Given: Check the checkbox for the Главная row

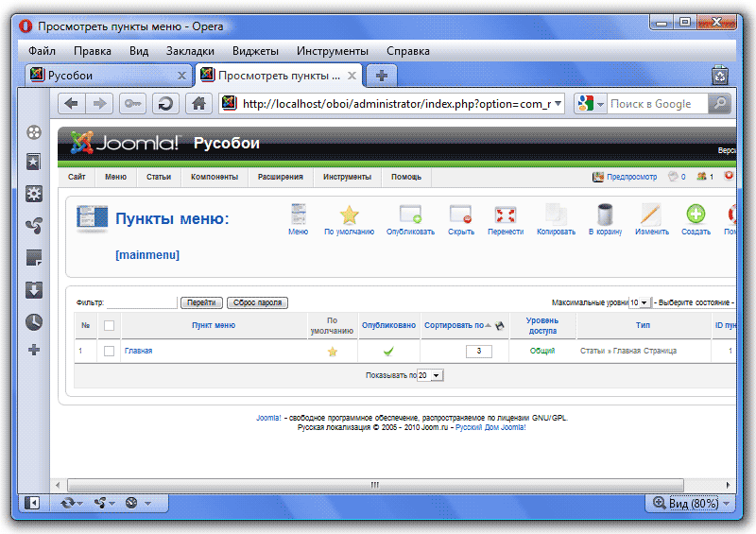Looking at the screenshot, I should pyautogui.click(x=109, y=351).
